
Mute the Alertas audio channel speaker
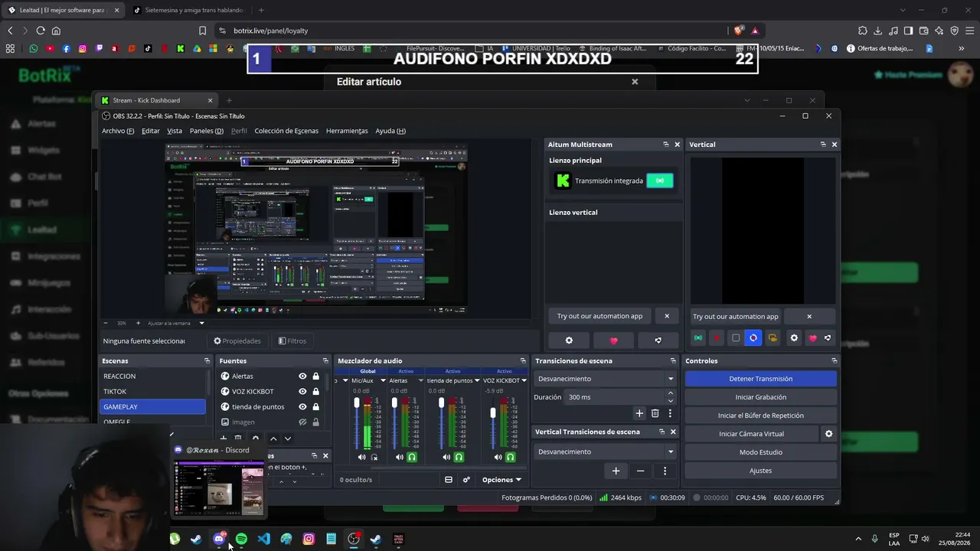(400, 457)
